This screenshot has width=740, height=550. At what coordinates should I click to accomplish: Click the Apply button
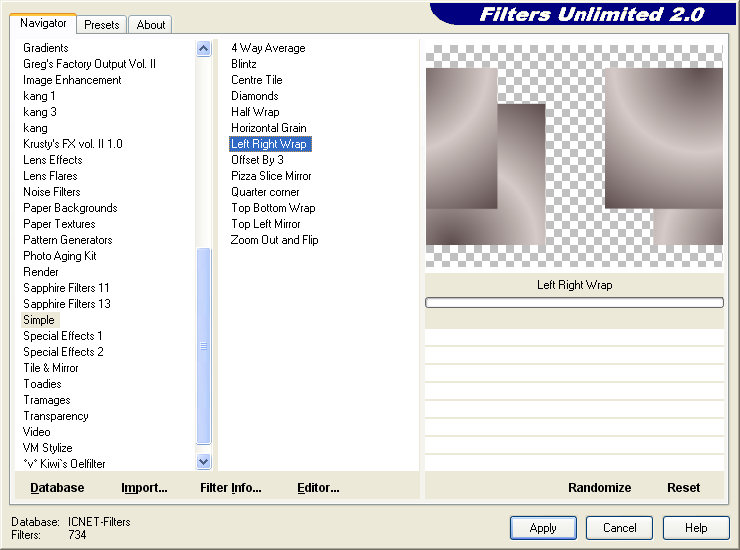pyautogui.click(x=543, y=528)
